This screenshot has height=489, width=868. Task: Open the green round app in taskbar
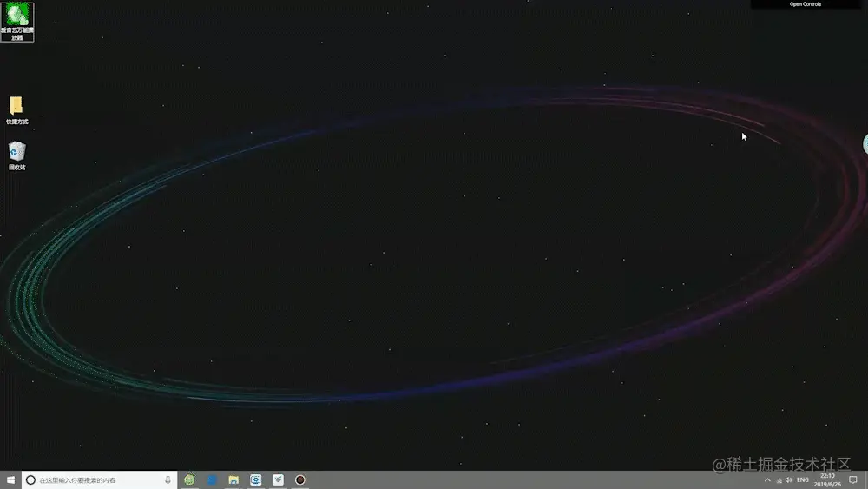click(x=189, y=479)
